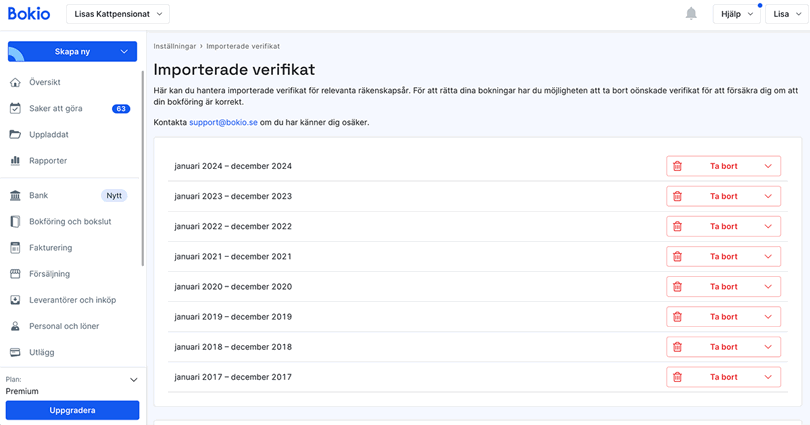Click the Rapporter bar chart icon
The height and width of the screenshot is (425, 810).
point(15,160)
